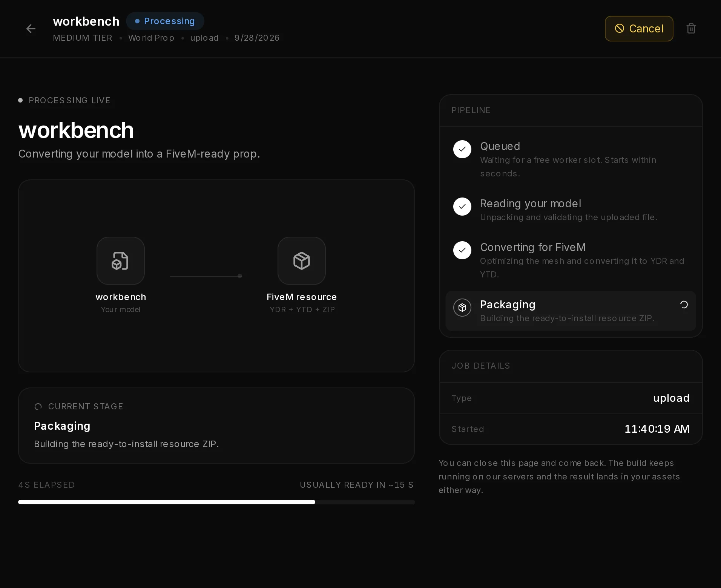Screen dimensions: 721x588
Task: Click the FiveM resource box icon
Action: (301, 261)
